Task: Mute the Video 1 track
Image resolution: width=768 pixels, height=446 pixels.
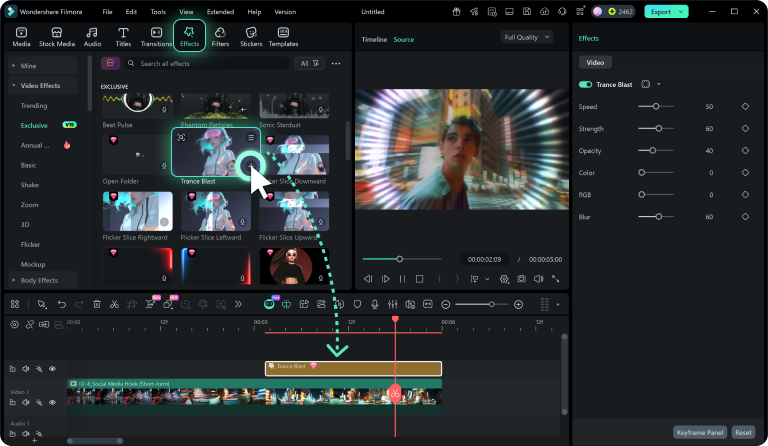Action: [25, 402]
